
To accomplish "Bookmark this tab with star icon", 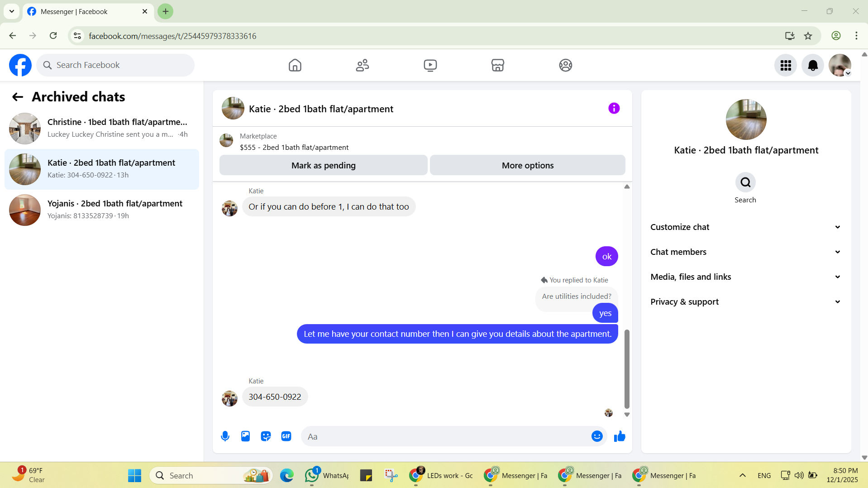I will click(x=808, y=36).
